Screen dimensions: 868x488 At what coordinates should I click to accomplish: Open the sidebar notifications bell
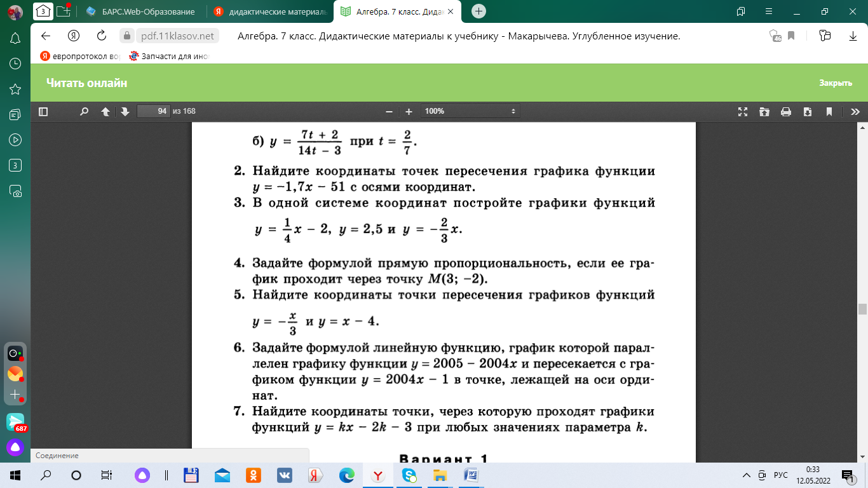[x=15, y=39]
